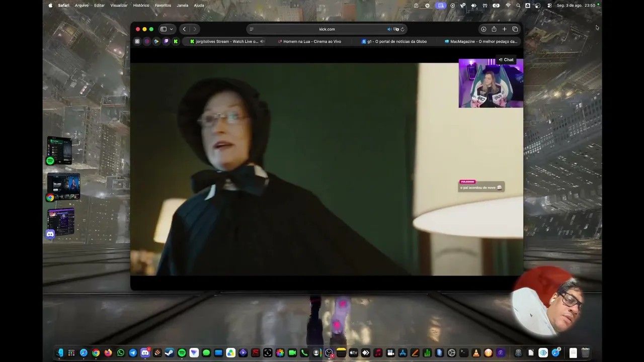This screenshot has height=362, width=644.
Task: Open the translate icon in address bar
Action: [396, 29]
